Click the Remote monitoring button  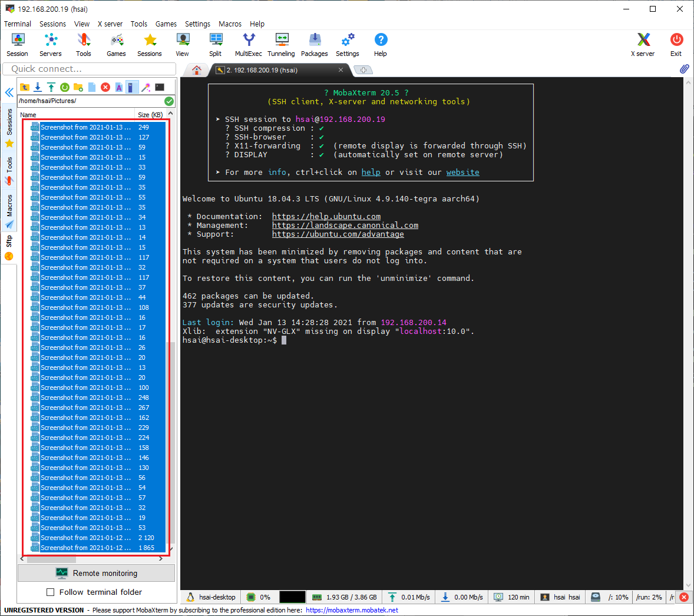(x=97, y=573)
